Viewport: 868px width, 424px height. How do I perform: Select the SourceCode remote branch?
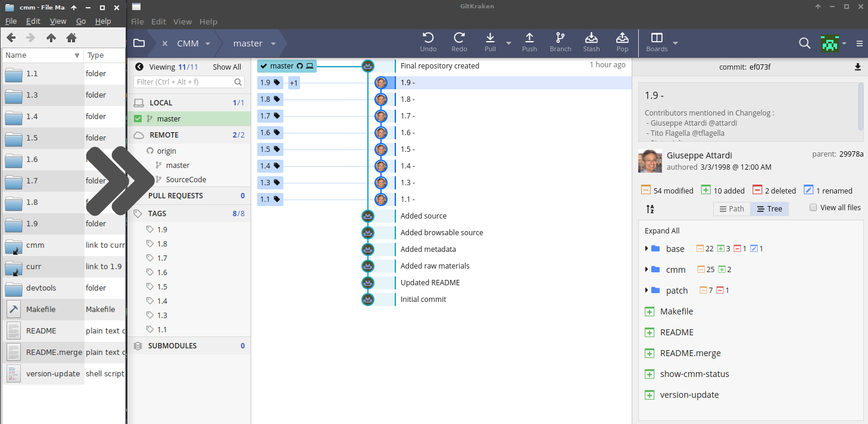[x=186, y=179]
